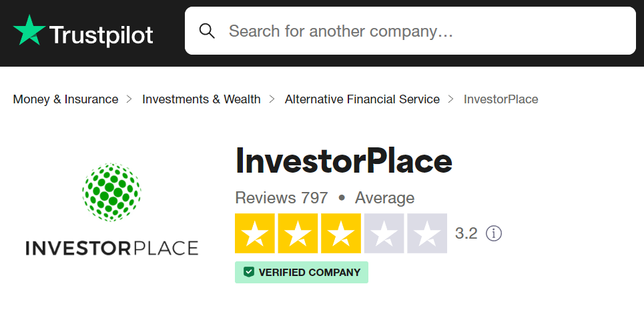The image size is (644, 318).
Task: Click the VERIFIED COMPANY badge
Action: [302, 272]
